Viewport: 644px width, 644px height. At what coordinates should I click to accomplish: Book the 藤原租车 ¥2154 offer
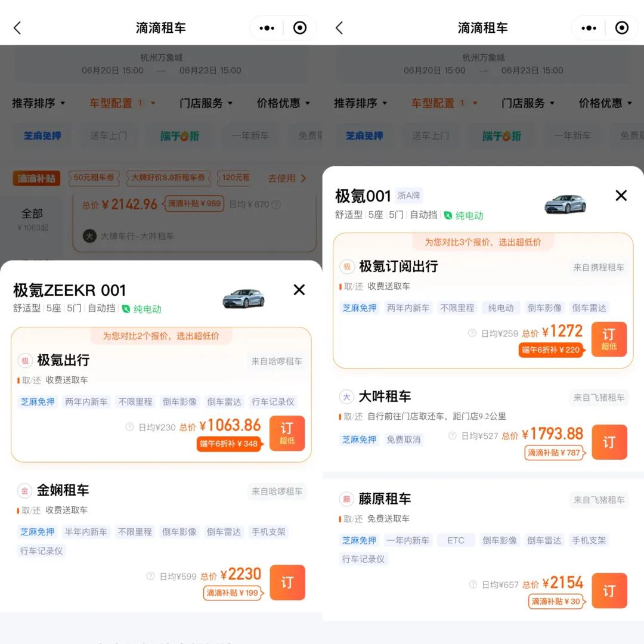click(x=609, y=590)
